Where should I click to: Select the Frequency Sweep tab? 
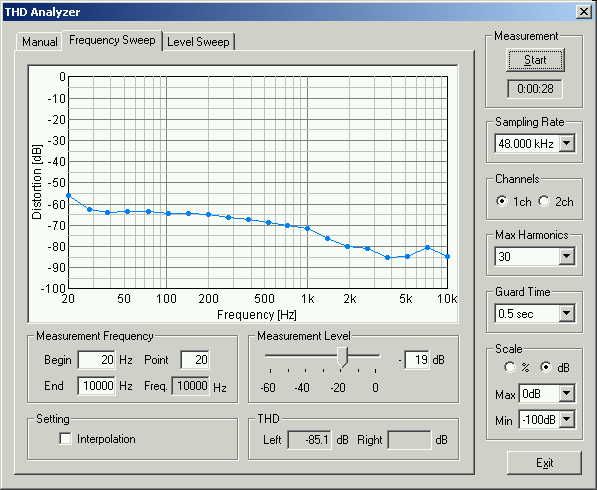(x=112, y=40)
